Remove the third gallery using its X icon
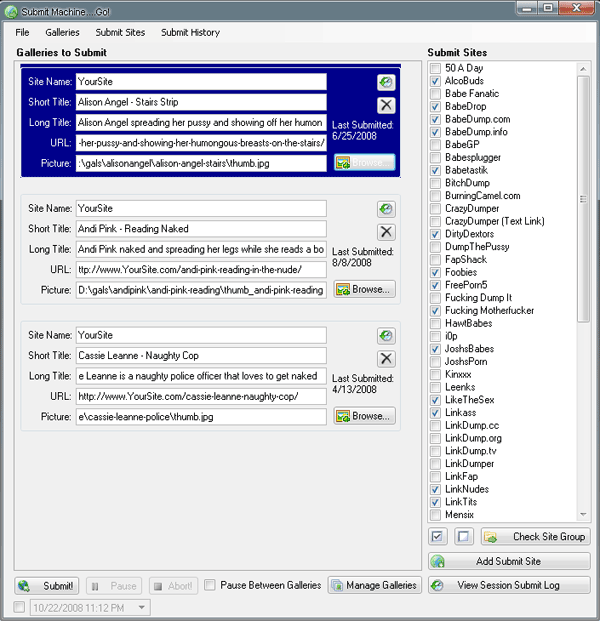Viewport: 600px width, 621px height. (x=386, y=359)
